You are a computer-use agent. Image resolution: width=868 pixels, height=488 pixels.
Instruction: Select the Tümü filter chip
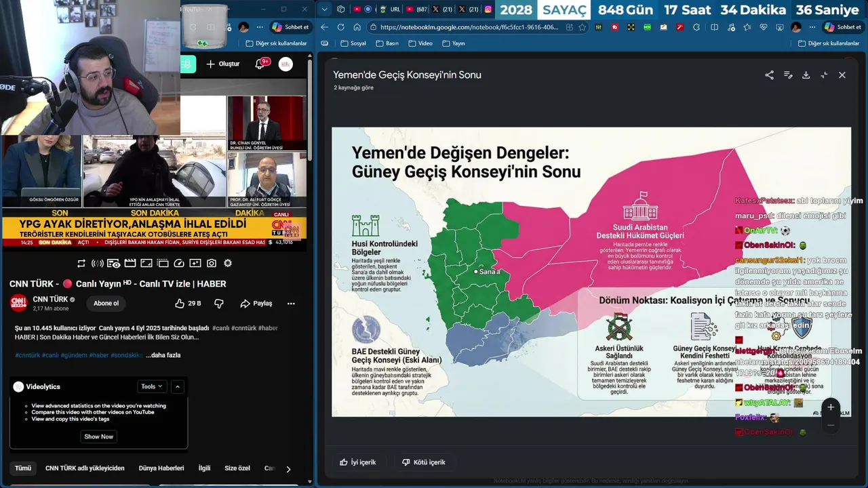click(23, 468)
